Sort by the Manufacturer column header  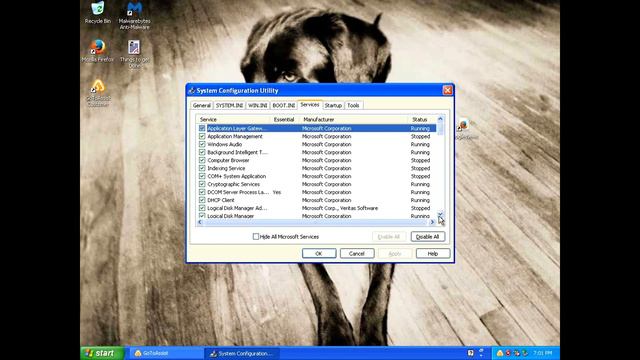[354, 120]
